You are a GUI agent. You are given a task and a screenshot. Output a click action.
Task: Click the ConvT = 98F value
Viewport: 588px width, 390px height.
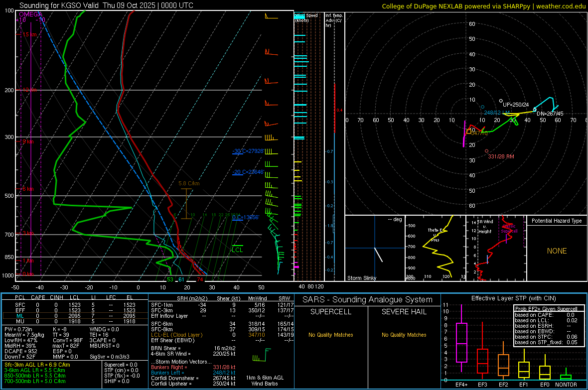(x=68, y=340)
